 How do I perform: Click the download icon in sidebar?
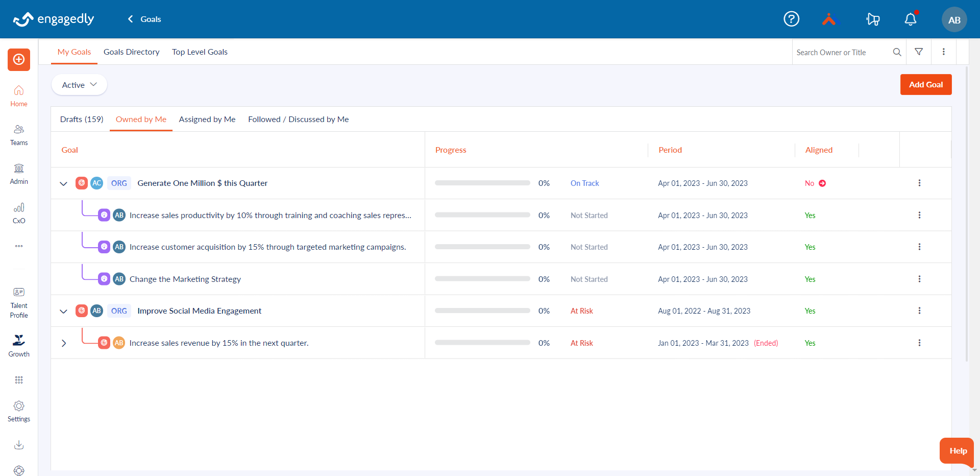pyautogui.click(x=19, y=445)
